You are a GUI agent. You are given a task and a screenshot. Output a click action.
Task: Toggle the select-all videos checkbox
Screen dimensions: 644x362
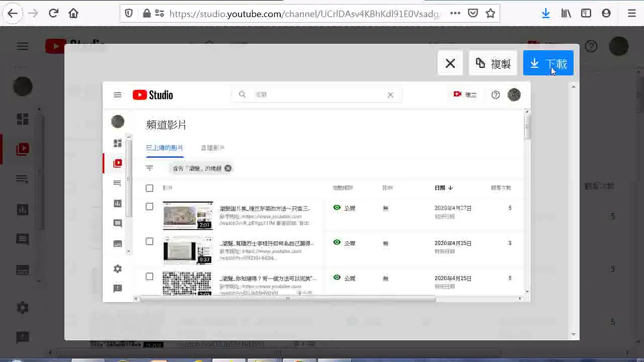pyautogui.click(x=149, y=188)
